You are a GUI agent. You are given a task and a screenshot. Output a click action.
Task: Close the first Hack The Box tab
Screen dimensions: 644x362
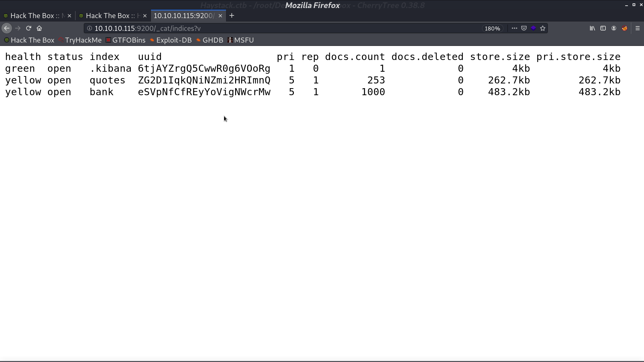click(69, 16)
